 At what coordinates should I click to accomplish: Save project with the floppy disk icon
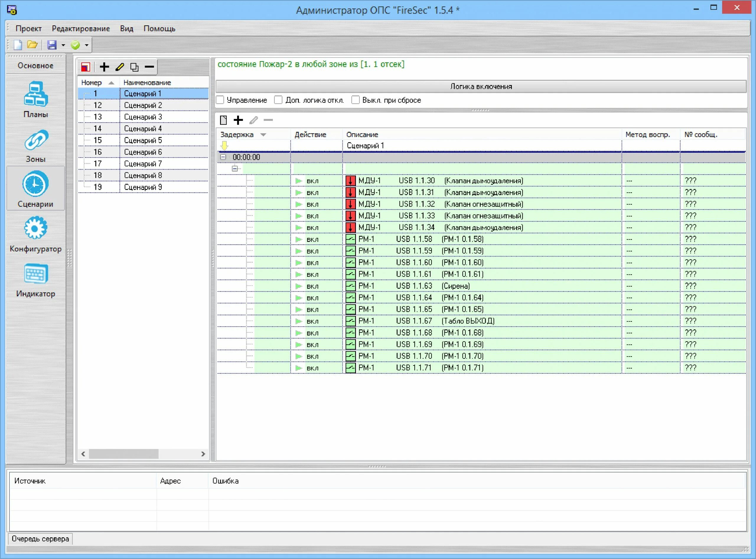pos(52,45)
